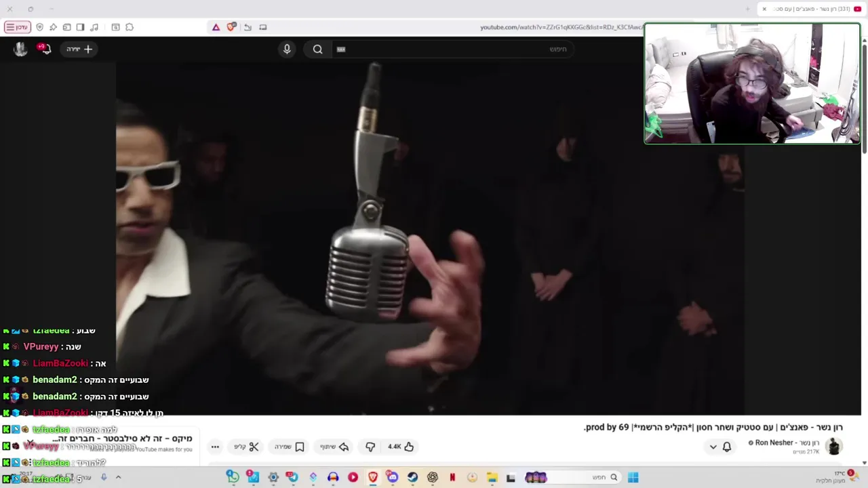Click the YouTube search magnifier button

pyautogui.click(x=317, y=49)
